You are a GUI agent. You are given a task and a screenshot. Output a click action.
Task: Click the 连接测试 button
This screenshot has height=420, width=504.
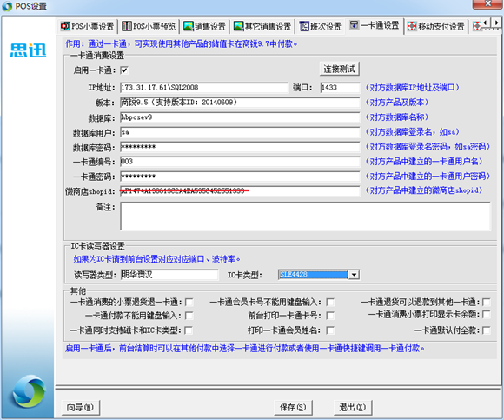(x=340, y=69)
